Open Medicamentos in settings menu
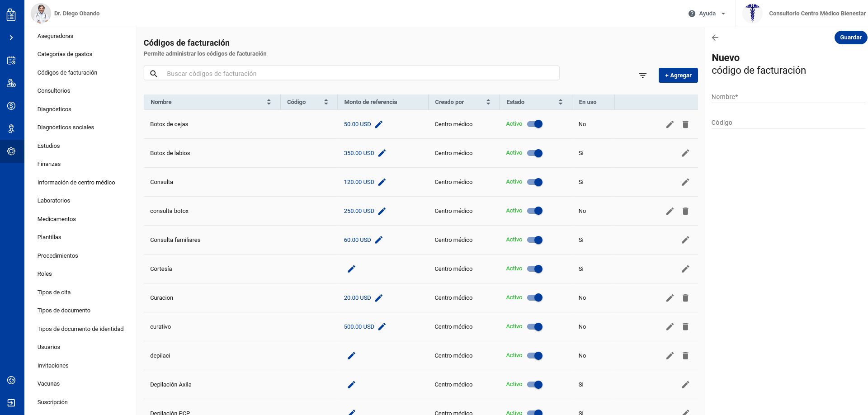This screenshot has height=415, width=868. [57, 219]
